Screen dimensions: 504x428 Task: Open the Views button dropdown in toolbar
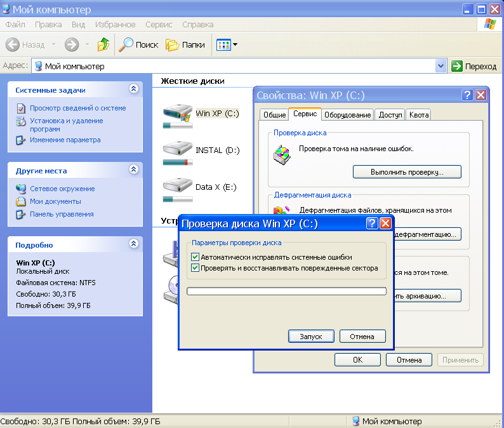227,44
